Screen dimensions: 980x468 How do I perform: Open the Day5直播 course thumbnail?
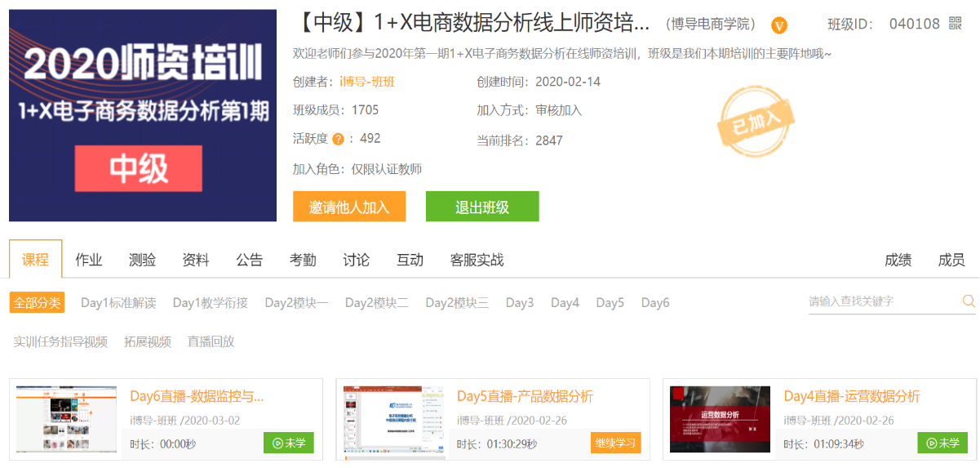click(393, 420)
